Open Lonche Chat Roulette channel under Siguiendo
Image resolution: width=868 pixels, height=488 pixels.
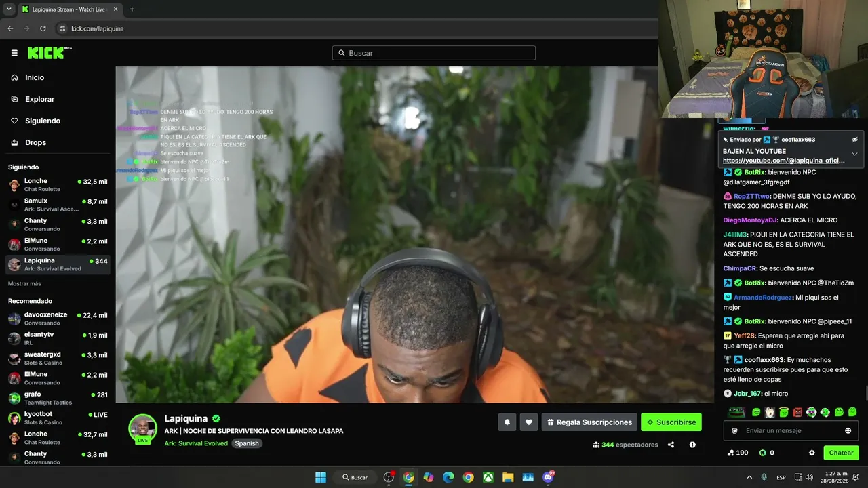tap(58, 185)
